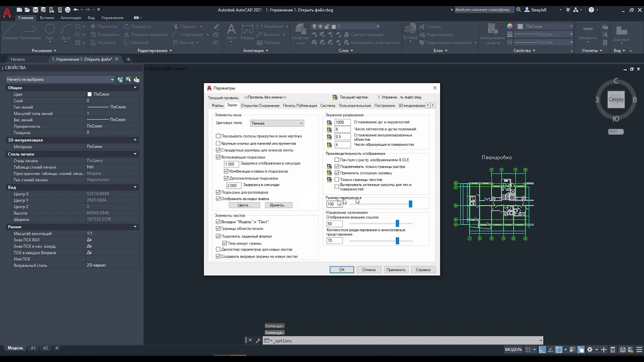Toggle 'Только границы текстов' checkbox
Viewport: 644px width, 362px height.
click(337, 179)
